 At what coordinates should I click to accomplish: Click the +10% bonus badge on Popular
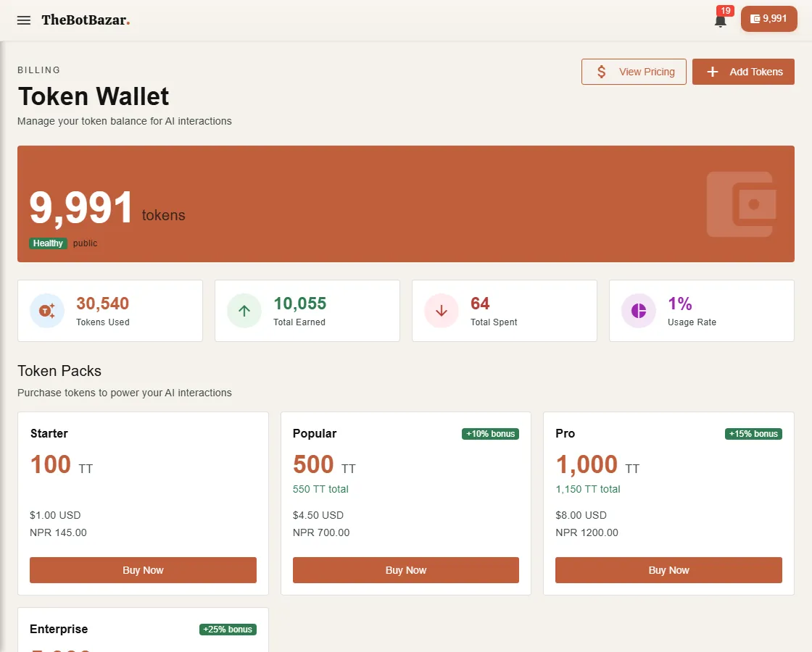pyautogui.click(x=490, y=434)
